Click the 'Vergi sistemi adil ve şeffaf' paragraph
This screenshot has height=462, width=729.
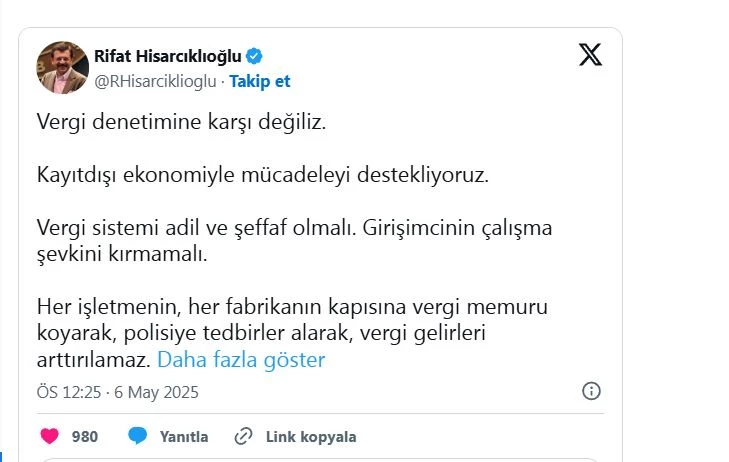[293, 241]
